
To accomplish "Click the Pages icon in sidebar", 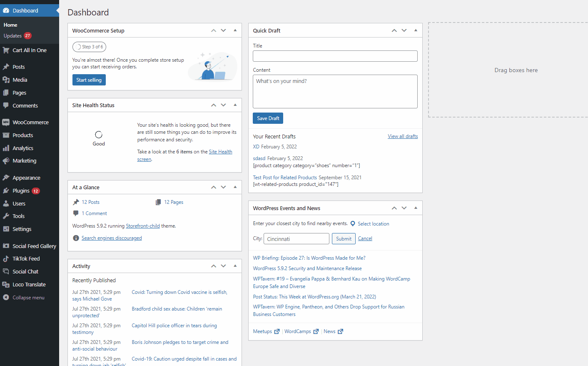I will (6, 93).
